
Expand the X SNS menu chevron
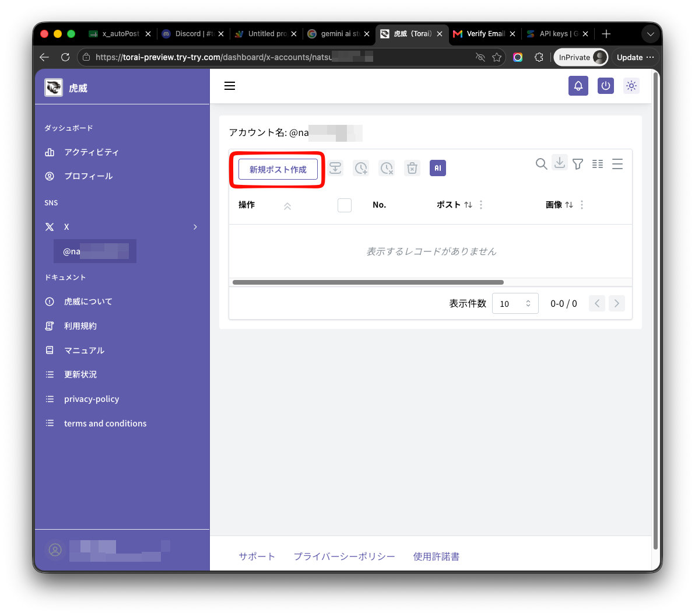[x=195, y=227]
